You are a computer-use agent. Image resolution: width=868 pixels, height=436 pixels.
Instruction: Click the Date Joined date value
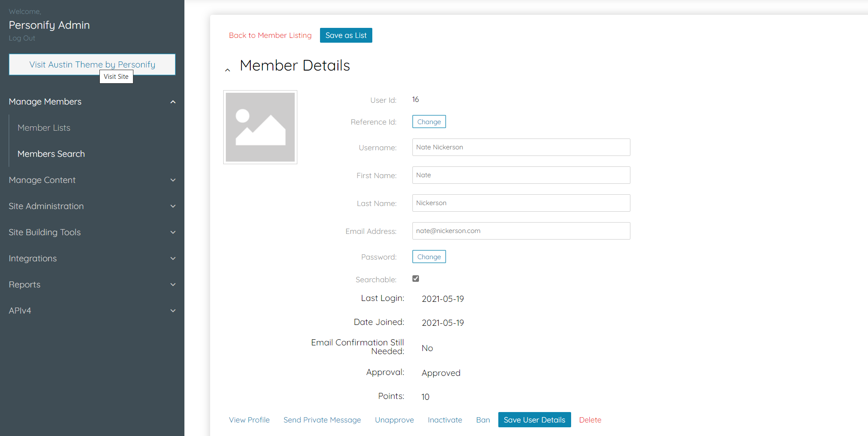[x=443, y=323]
